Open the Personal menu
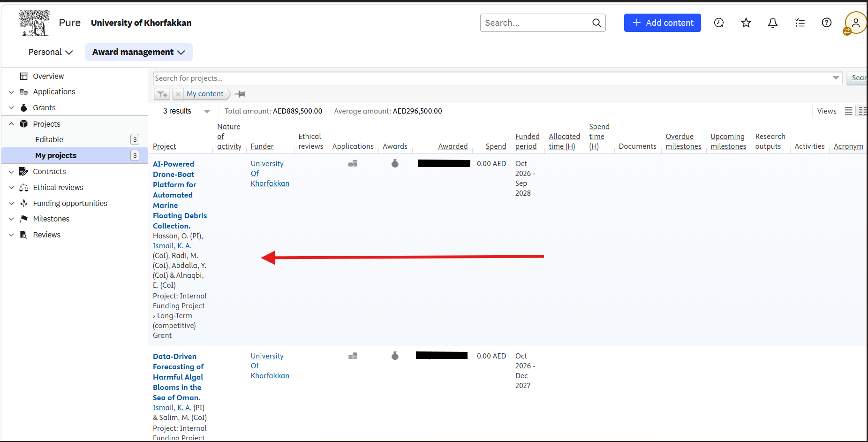868x442 pixels. 51,52
